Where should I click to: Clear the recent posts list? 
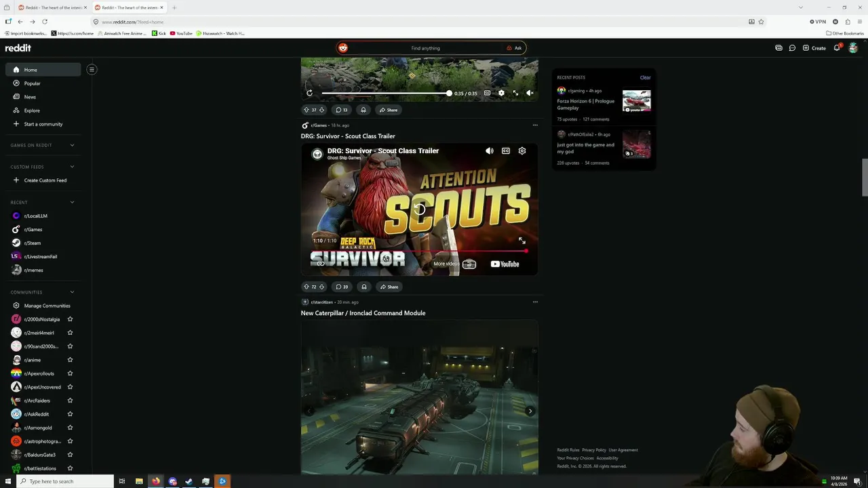(645, 77)
